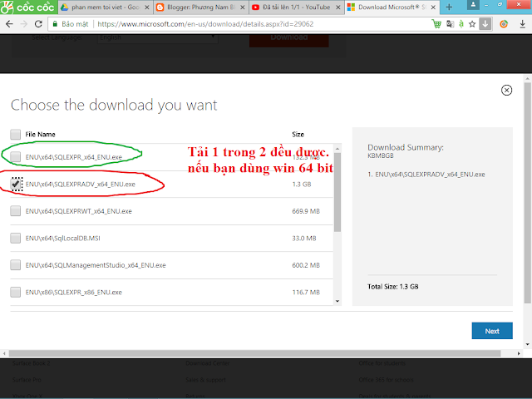Open the browser downloads panel
532x399 pixels.
click(523, 24)
